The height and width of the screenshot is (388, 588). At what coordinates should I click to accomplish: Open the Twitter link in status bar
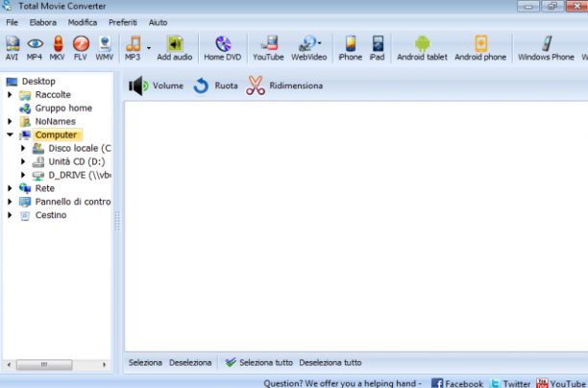510,383
